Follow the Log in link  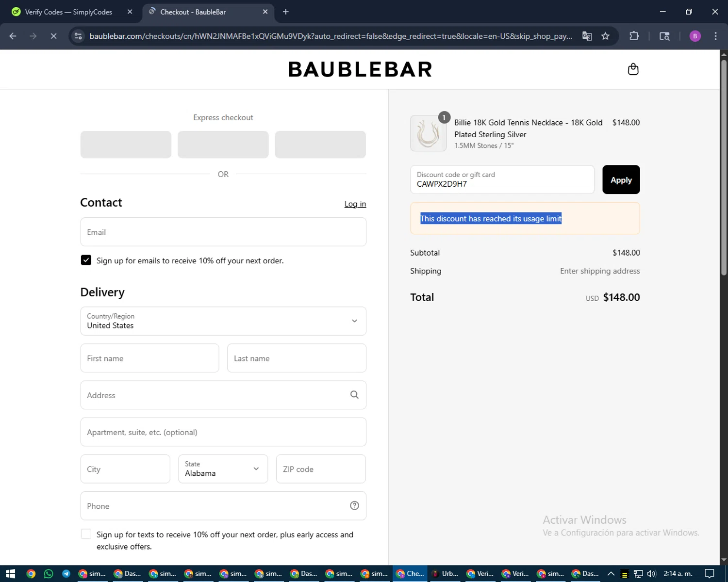click(x=355, y=204)
